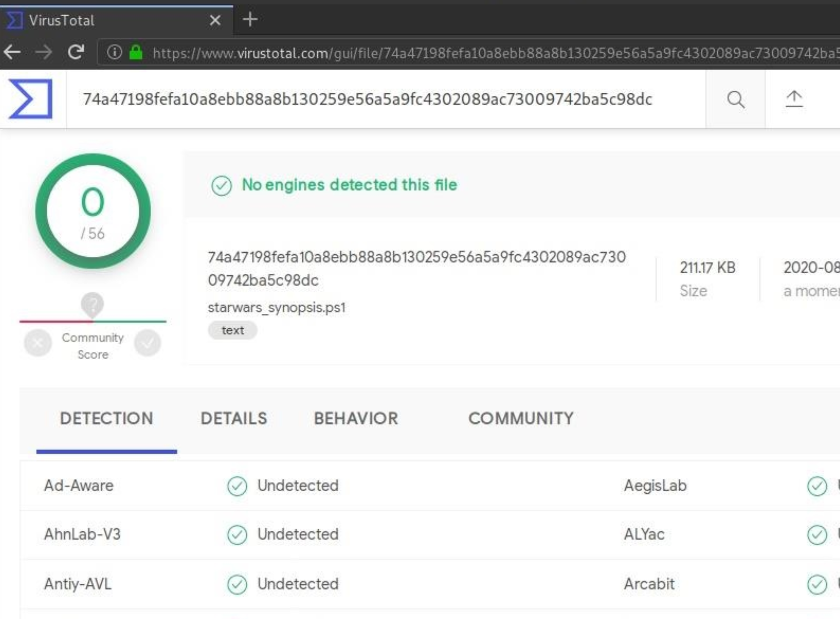The image size is (840, 619).
Task: Select the DETECTION tab
Action: [x=106, y=418]
